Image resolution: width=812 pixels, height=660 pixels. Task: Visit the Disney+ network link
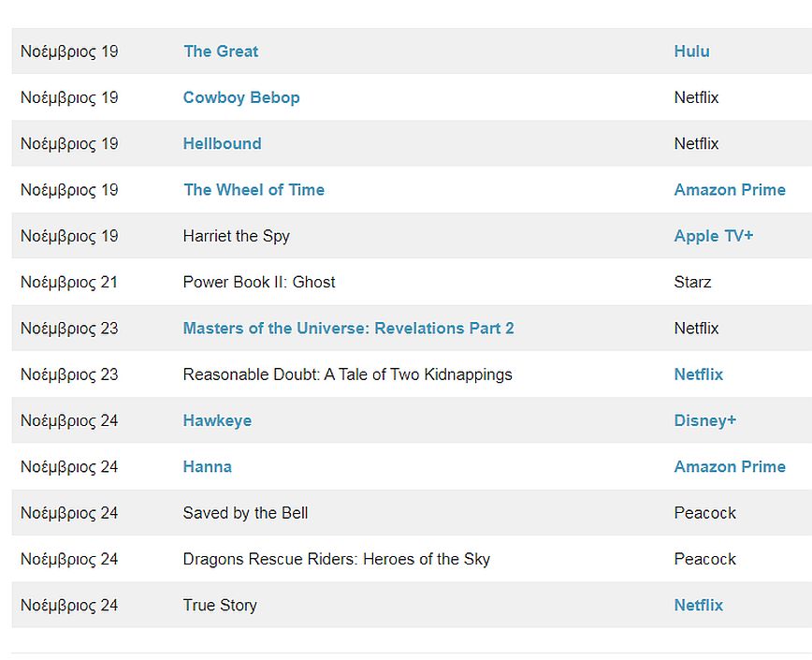click(704, 421)
